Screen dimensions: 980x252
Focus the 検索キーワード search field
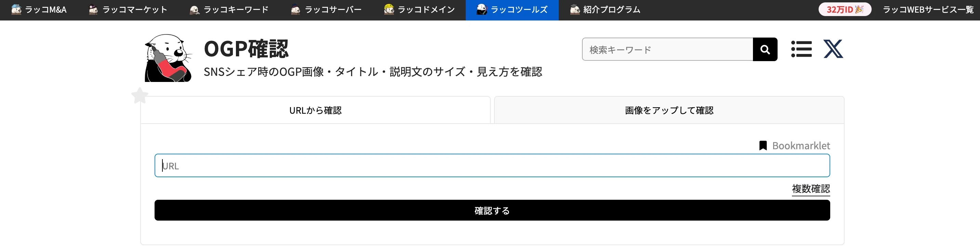point(668,49)
